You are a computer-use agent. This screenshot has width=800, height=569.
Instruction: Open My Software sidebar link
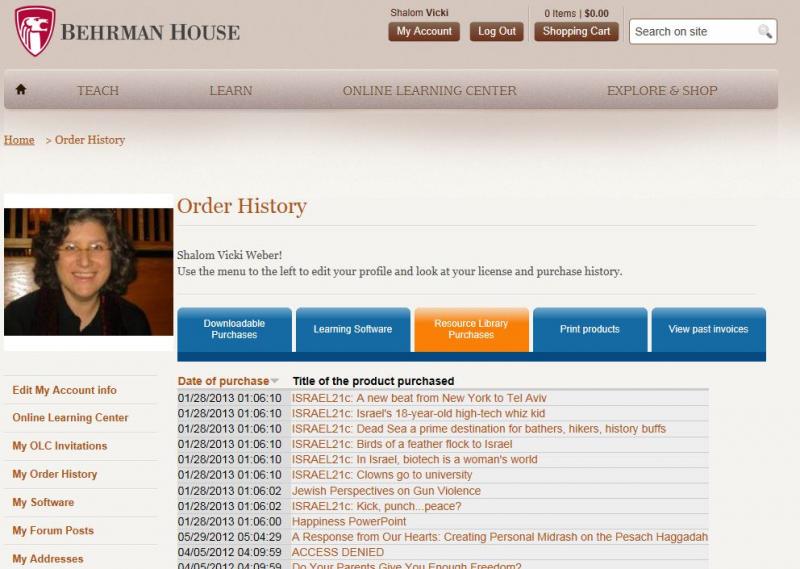coord(43,502)
